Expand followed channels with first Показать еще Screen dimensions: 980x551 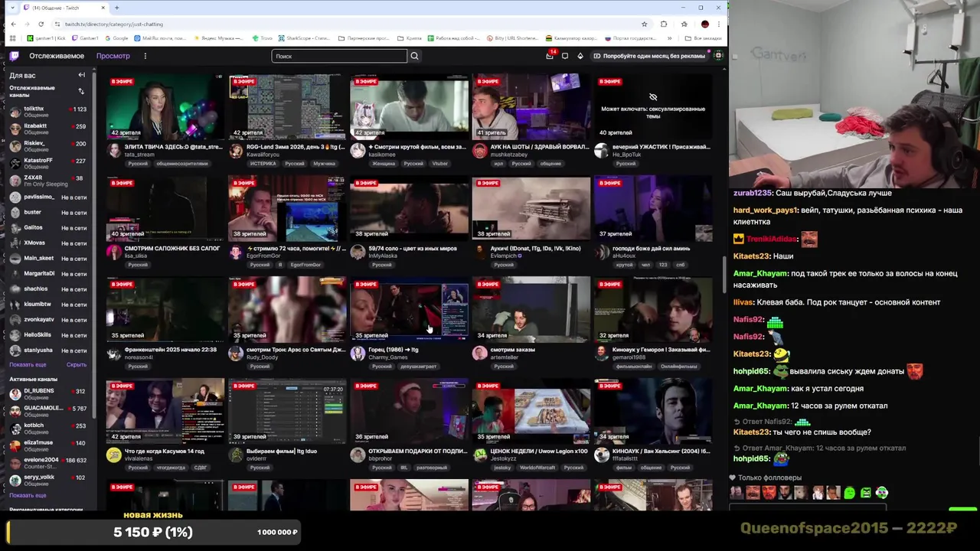pos(28,365)
